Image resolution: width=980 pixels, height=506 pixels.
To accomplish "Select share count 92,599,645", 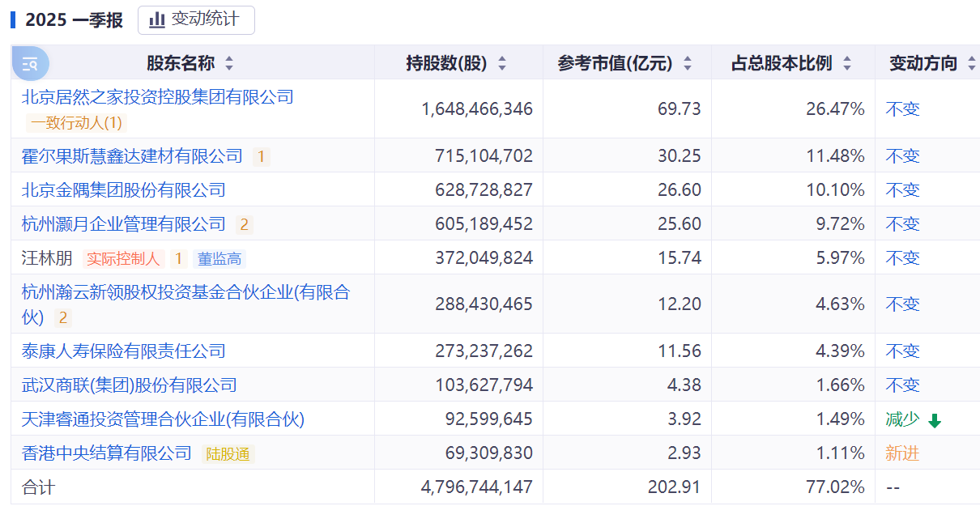I will click(489, 419).
